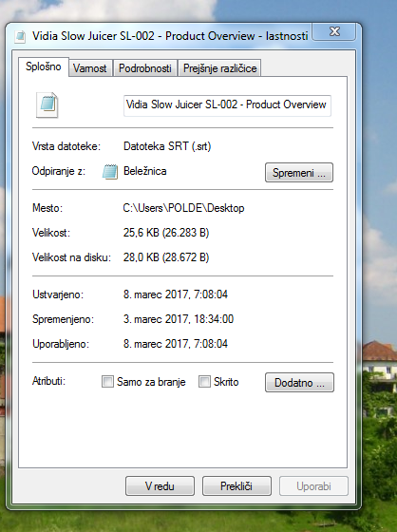Enable the Samo za branje checkbox
397x532 pixels.
107,381
